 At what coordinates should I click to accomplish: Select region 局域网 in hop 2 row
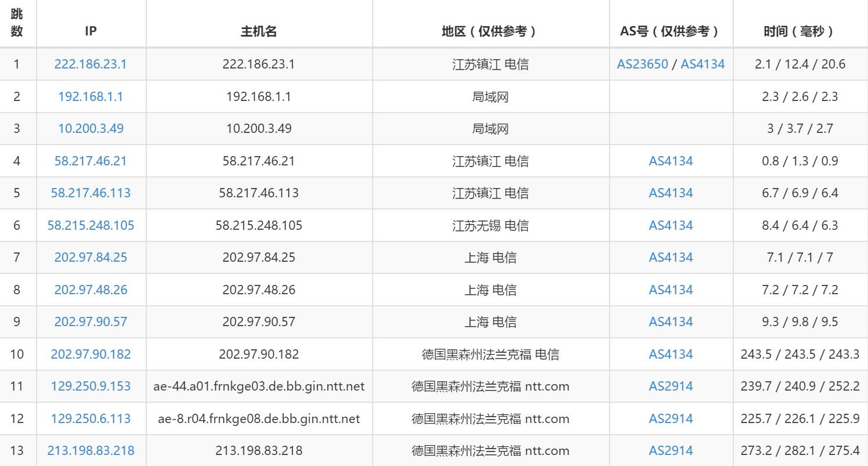pos(491,97)
